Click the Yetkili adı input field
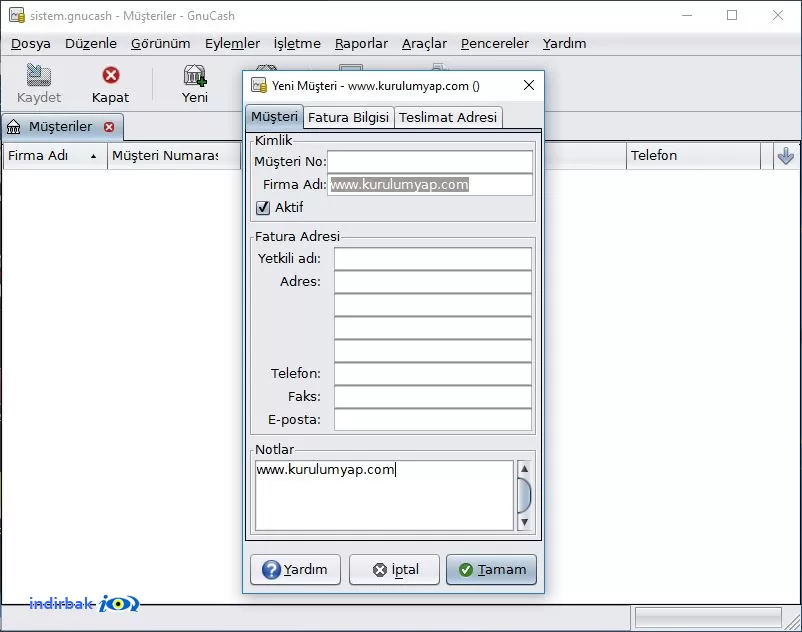 coord(433,259)
